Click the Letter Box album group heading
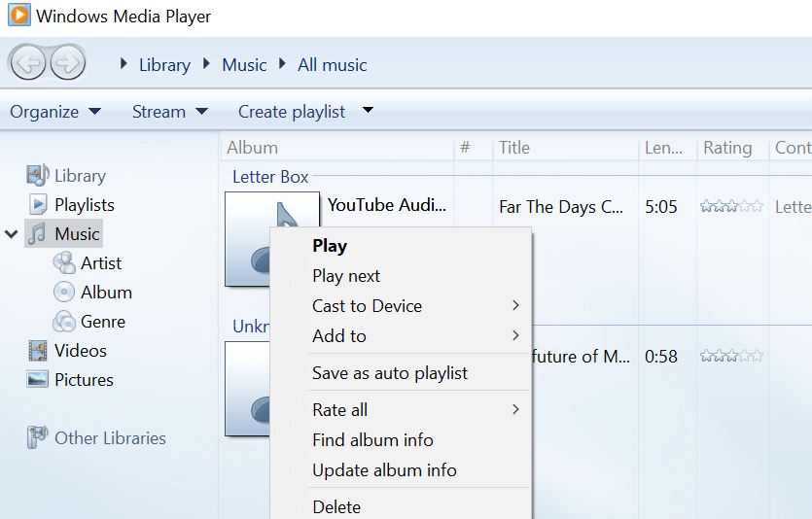Image resolution: width=812 pixels, height=519 pixels. click(x=270, y=177)
